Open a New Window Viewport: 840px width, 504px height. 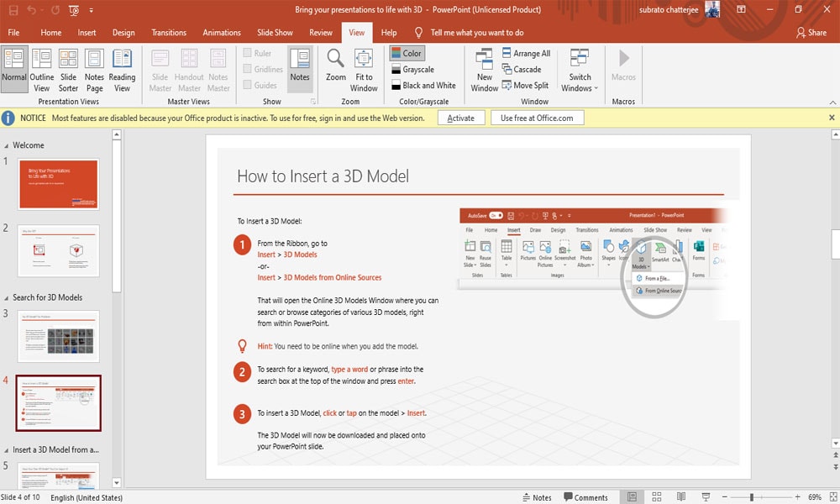click(x=485, y=69)
